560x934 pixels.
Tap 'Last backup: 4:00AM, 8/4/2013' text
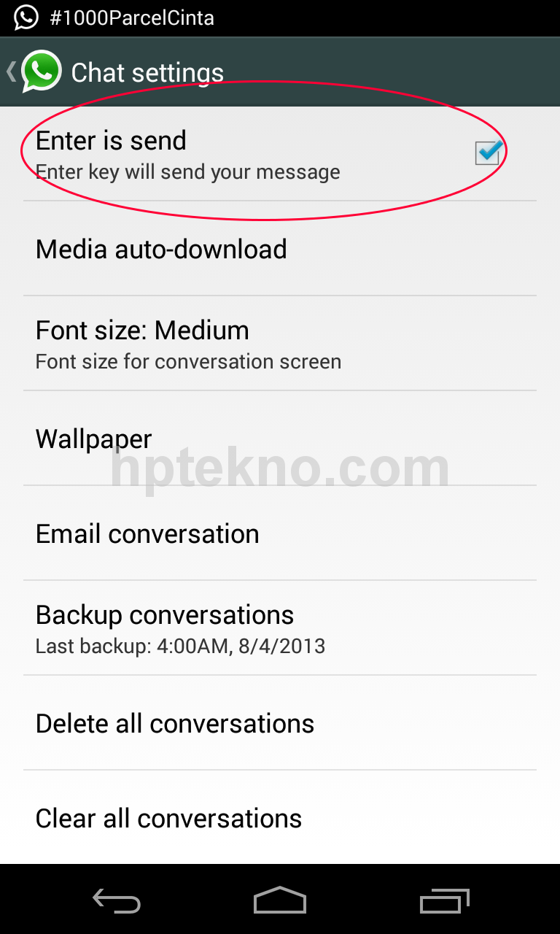click(x=180, y=647)
